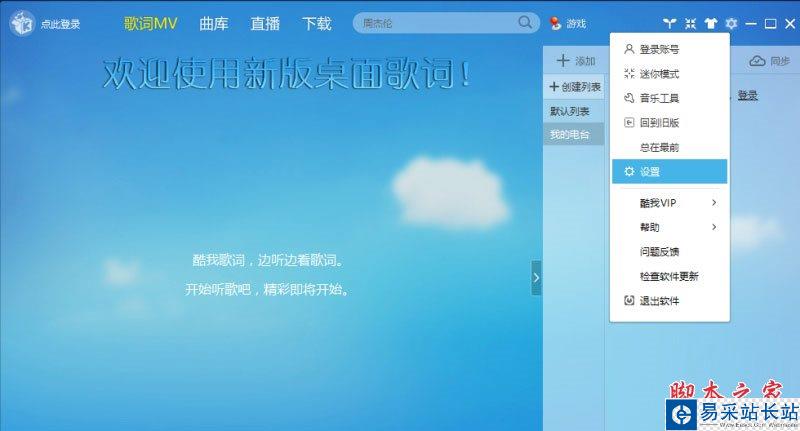
Task: Click the Kuwo logo avatar
Action: coord(22,23)
